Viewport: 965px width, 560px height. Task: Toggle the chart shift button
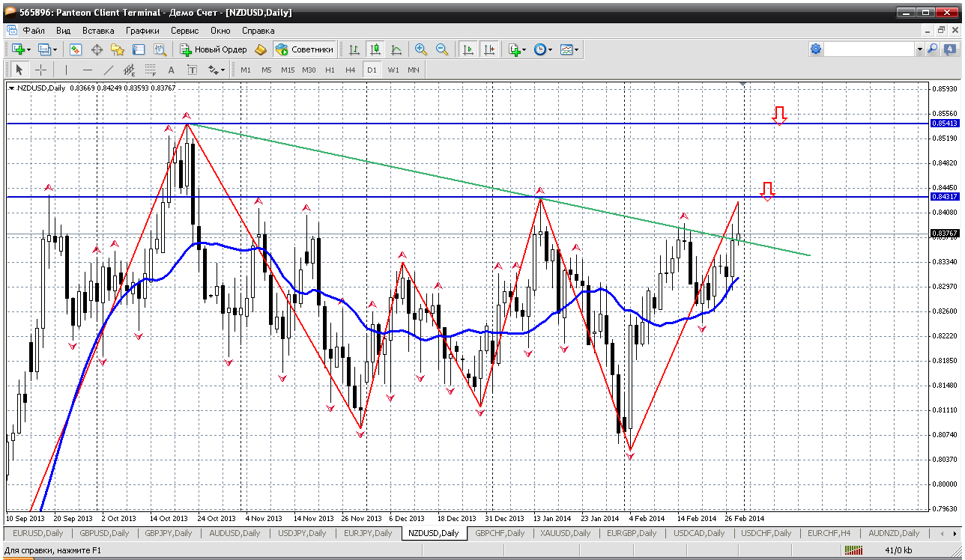[488, 49]
